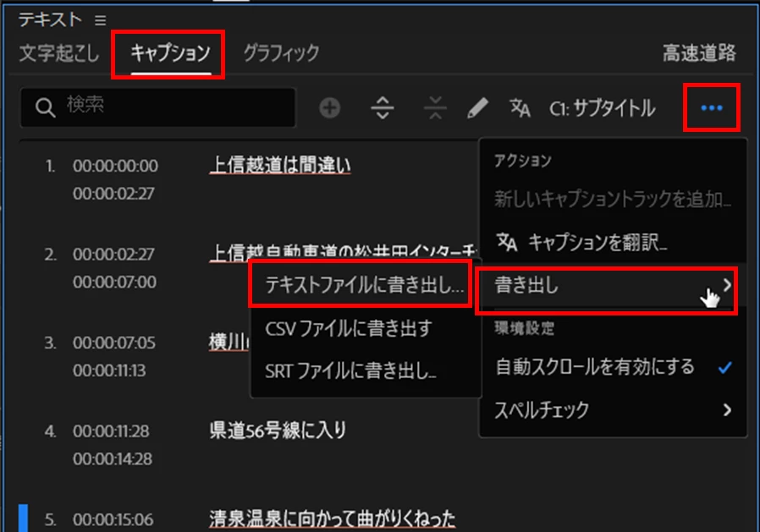Click caption number 1. label
Screen dimensions: 760x532
(x=51, y=166)
